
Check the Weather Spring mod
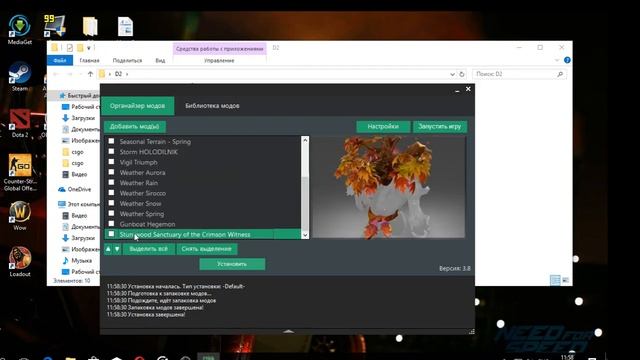[111, 213]
